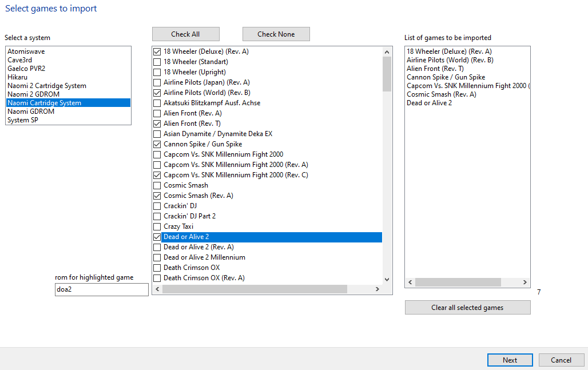This screenshot has height=370, width=588.
Task: Select Atomiswave in the system list
Action: 68,51
